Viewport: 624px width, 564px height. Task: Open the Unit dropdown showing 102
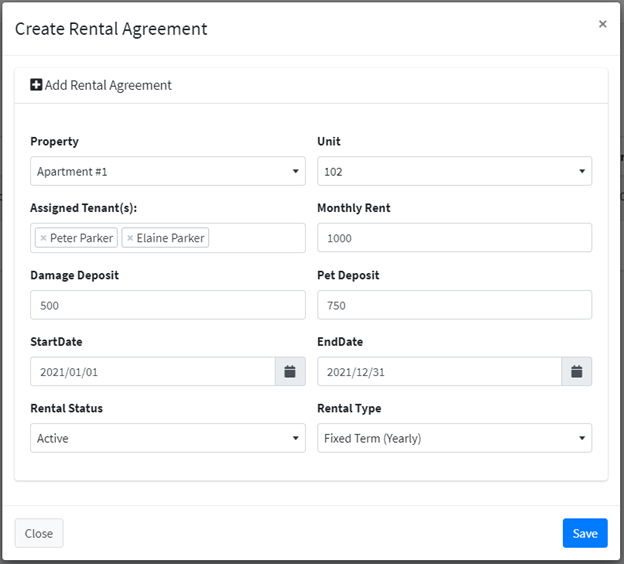click(x=454, y=171)
